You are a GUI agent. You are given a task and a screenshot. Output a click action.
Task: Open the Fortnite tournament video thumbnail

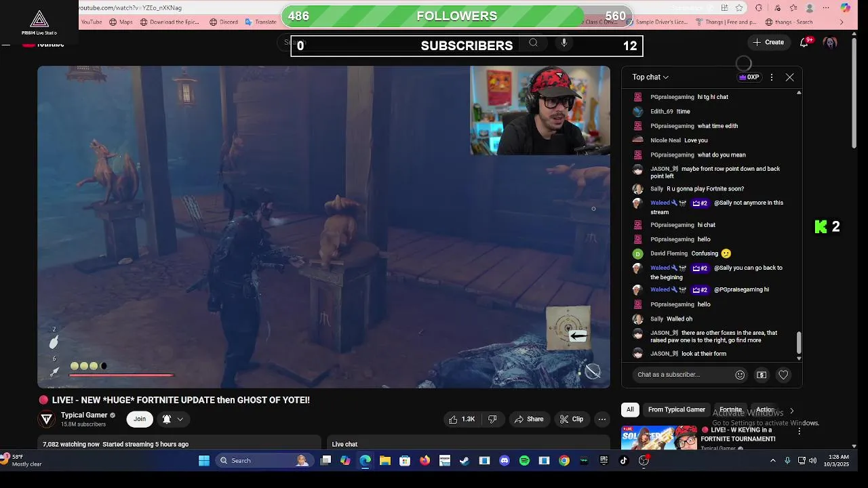(658, 438)
